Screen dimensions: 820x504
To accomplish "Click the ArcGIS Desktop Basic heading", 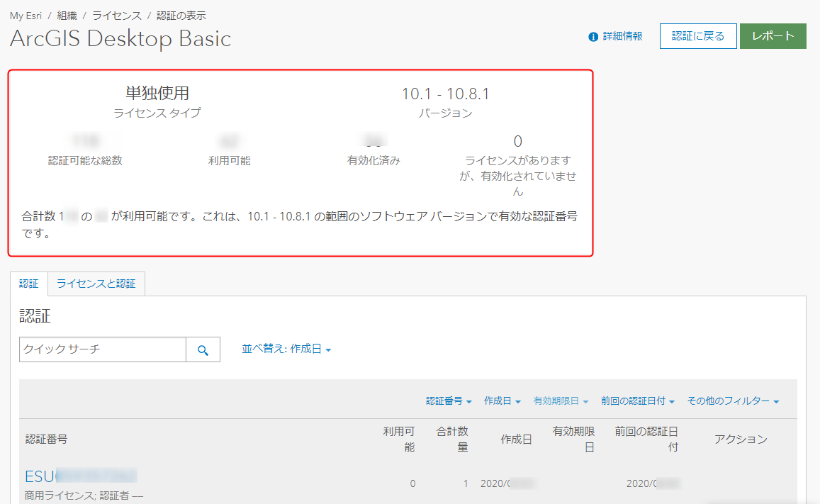I will (x=120, y=39).
